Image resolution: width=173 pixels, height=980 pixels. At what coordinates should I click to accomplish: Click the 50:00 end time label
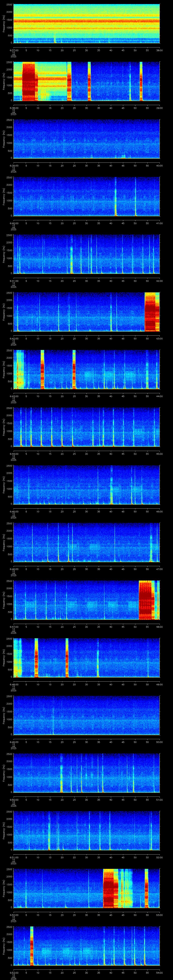click(160, 742)
